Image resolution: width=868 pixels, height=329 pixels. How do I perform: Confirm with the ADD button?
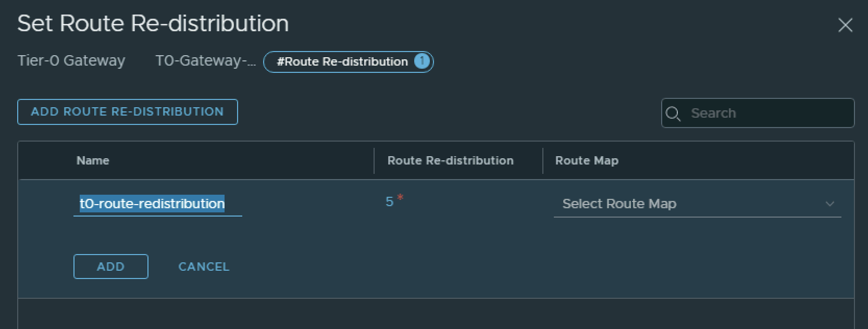pos(111,267)
